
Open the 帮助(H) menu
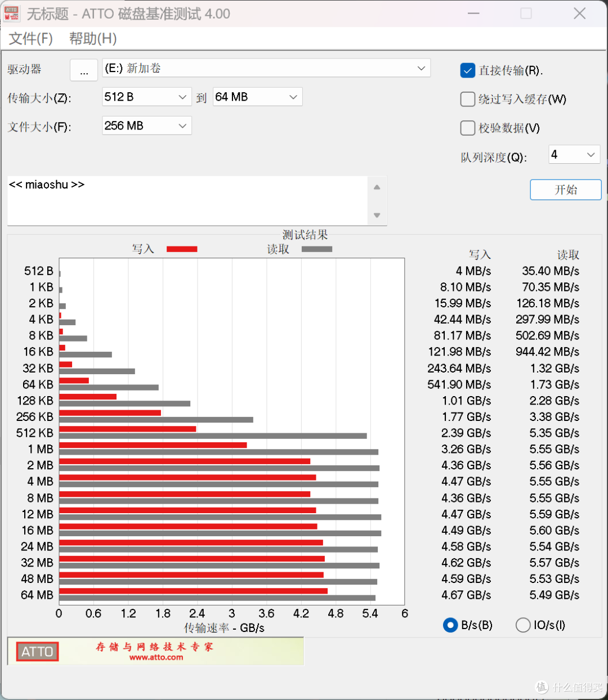(x=93, y=38)
